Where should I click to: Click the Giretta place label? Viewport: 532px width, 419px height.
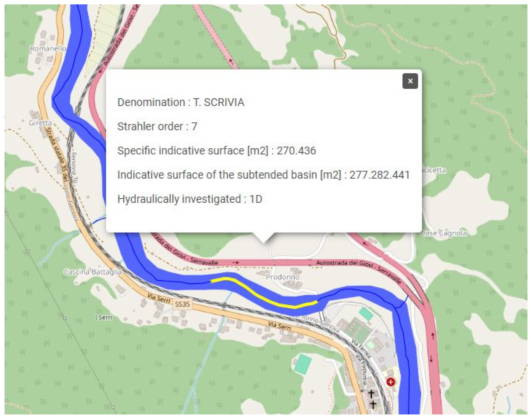click(x=40, y=123)
